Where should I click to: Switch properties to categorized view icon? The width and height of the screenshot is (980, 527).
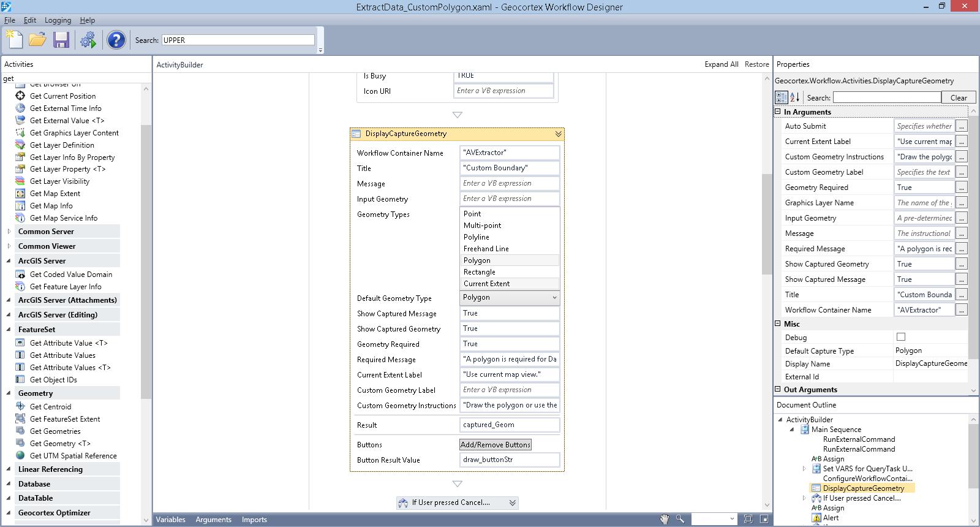(781, 97)
